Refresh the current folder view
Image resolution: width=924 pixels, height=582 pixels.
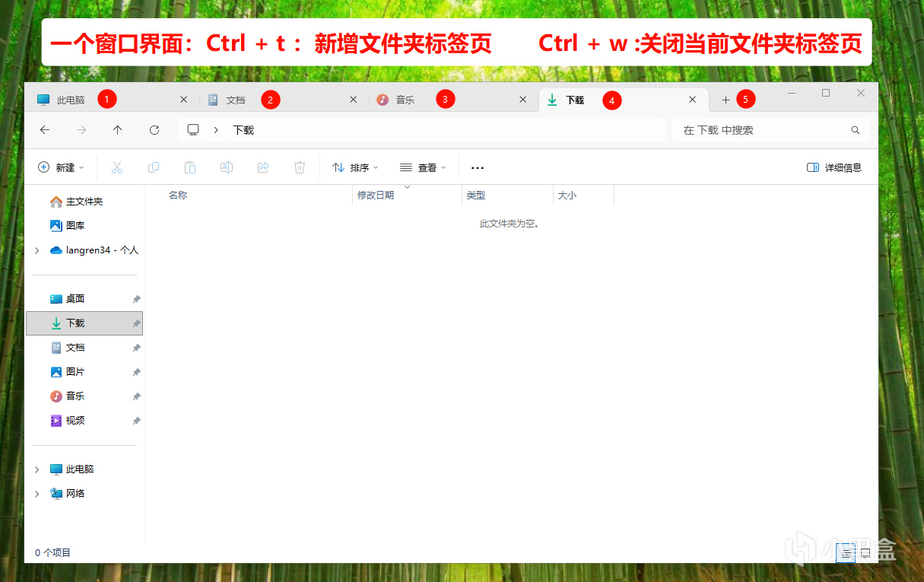click(x=154, y=130)
